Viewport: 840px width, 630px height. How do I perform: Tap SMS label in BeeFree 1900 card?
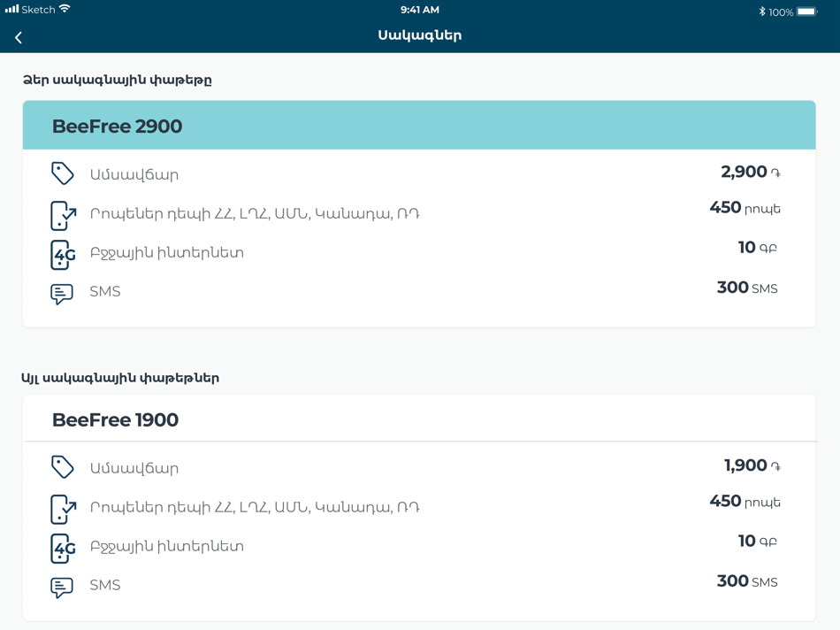tap(105, 585)
